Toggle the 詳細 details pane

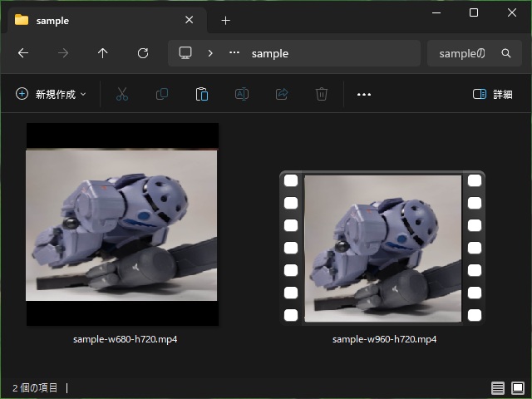(x=492, y=94)
